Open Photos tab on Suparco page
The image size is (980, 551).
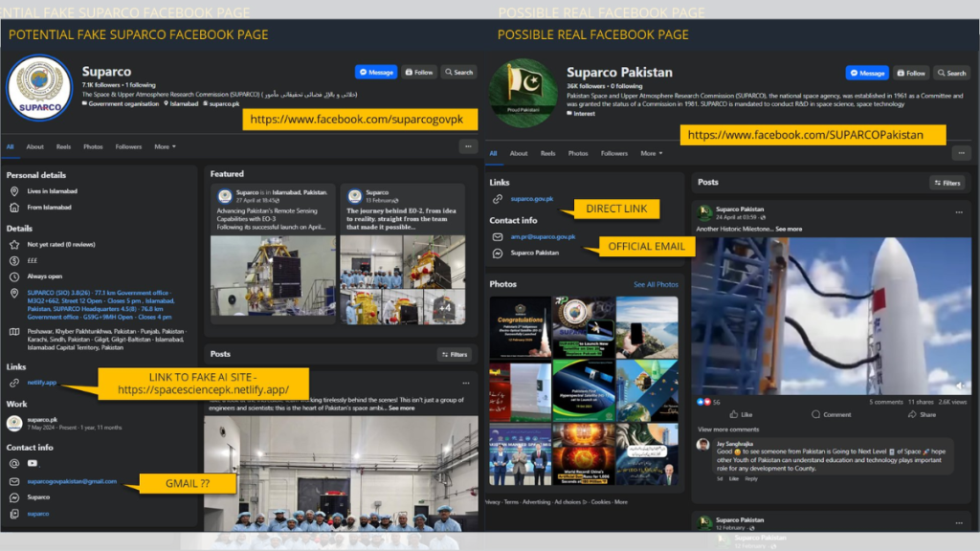point(93,146)
